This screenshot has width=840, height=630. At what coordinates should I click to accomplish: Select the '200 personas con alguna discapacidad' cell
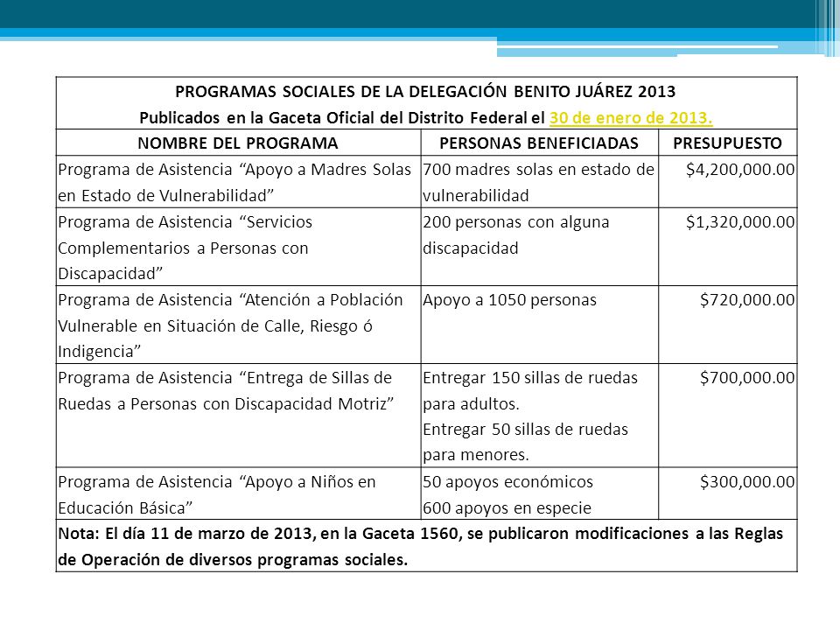coord(540,247)
